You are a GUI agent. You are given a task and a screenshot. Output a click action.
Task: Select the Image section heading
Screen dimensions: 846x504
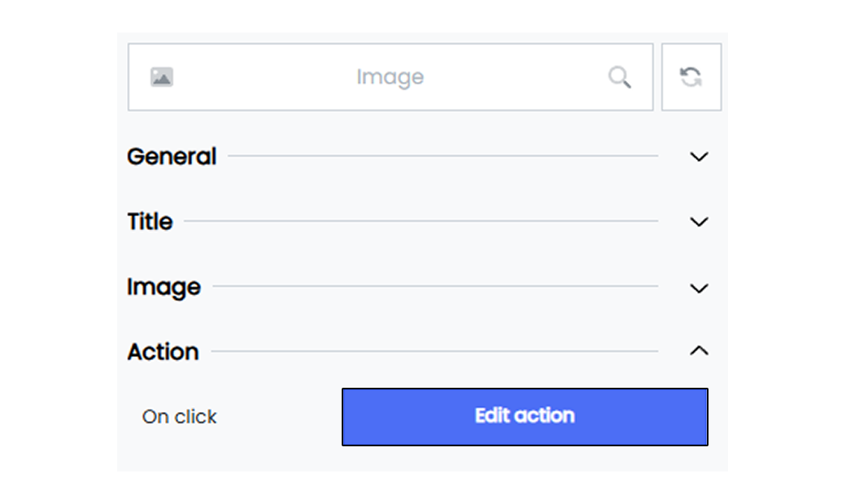tap(164, 287)
